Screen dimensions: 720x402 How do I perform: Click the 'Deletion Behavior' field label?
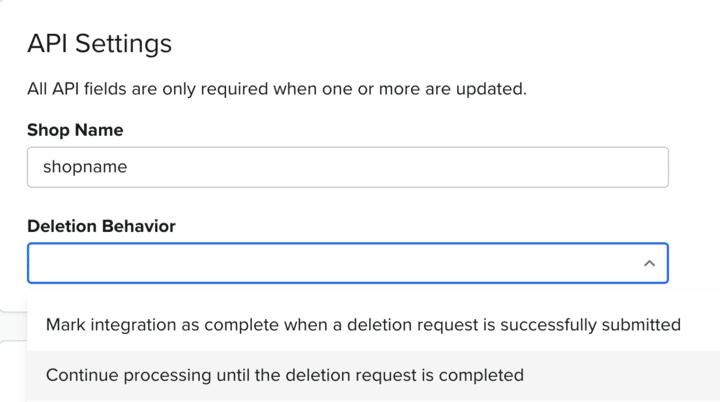click(x=101, y=226)
